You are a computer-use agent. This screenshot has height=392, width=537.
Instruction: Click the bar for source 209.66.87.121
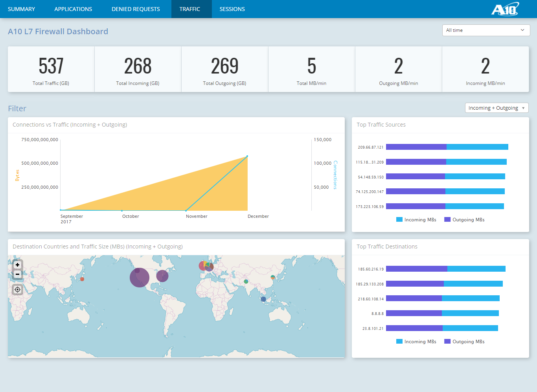pos(447,147)
